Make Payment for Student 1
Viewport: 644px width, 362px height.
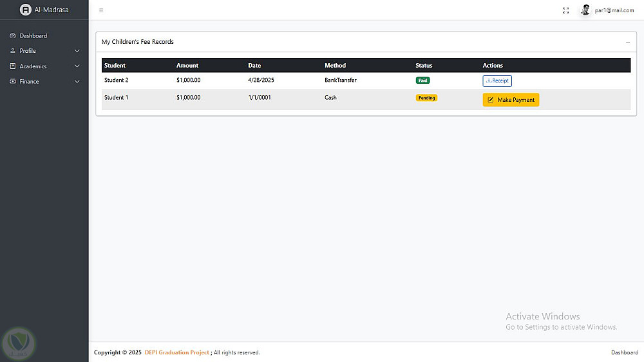click(x=511, y=100)
